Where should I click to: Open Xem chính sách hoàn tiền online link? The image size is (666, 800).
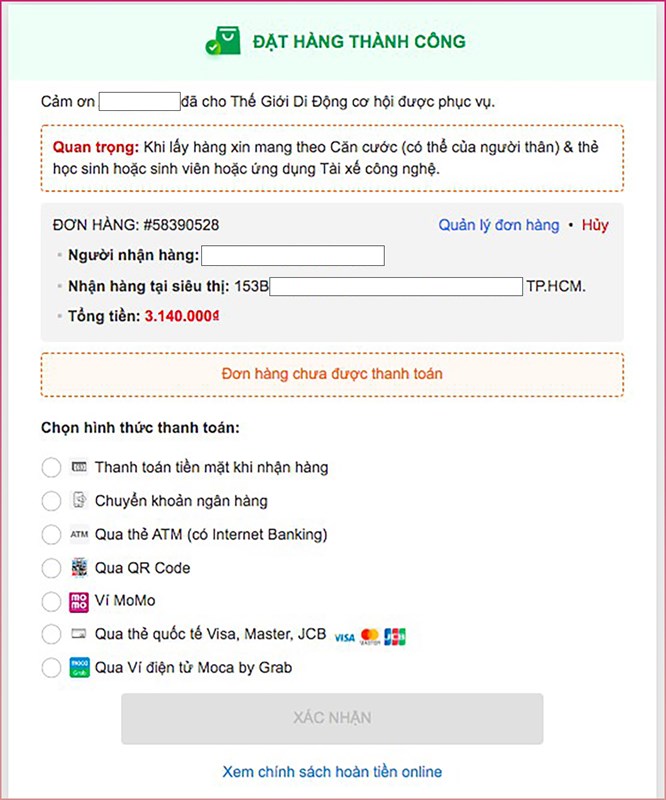[332, 772]
